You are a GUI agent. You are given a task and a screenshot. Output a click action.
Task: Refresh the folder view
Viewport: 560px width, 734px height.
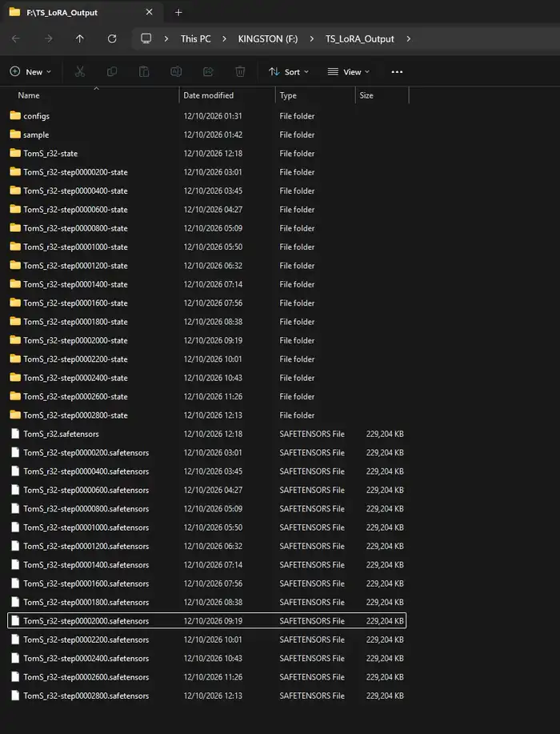(x=112, y=39)
